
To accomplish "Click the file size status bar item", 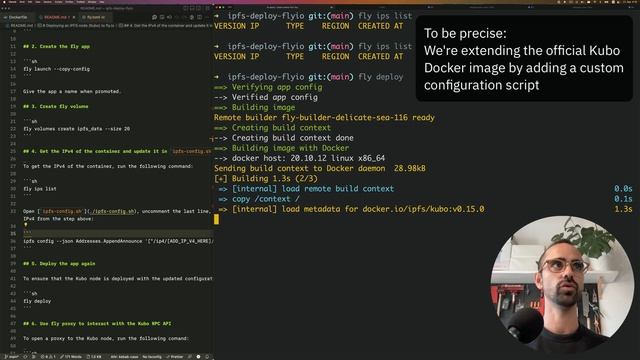I will [x=94, y=357].
